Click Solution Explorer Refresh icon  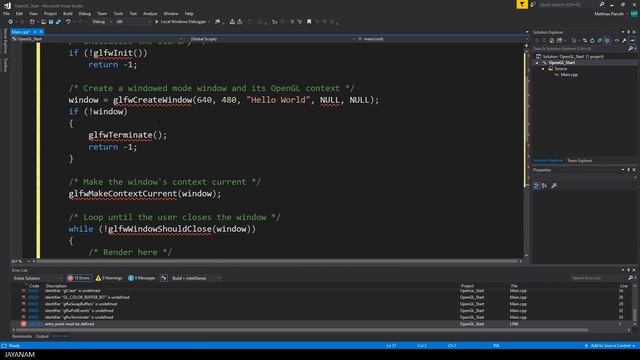click(592, 40)
